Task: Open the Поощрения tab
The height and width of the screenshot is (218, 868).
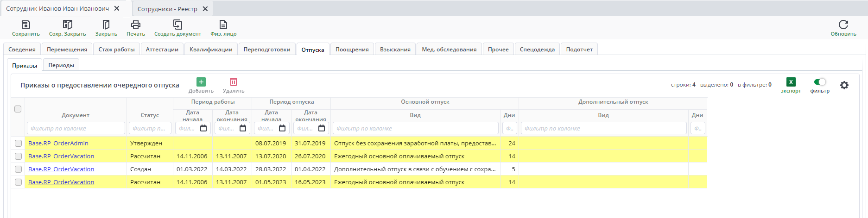Action: (352, 49)
